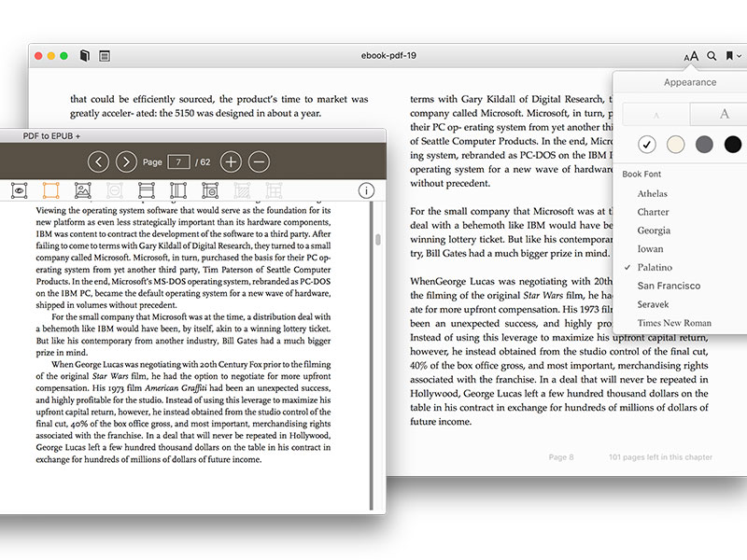This screenshot has height=560, width=747.
Task: Show the table of contents list icon
Action: (105, 56)
